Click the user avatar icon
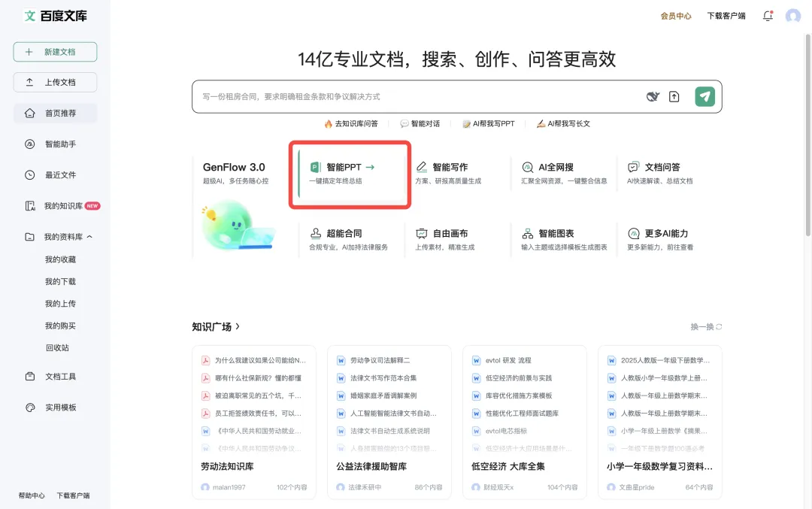Screen dimensions: 812x509 (x=793, y=16)
